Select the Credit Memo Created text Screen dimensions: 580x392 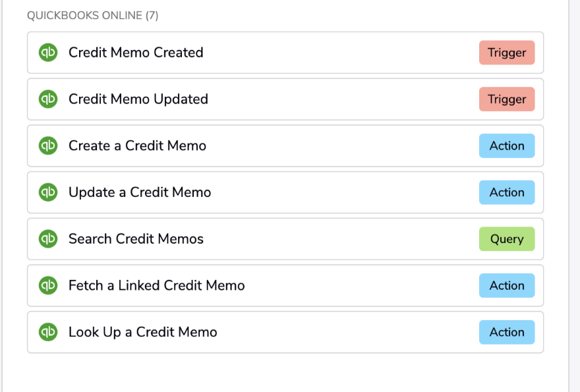point(136,53)
